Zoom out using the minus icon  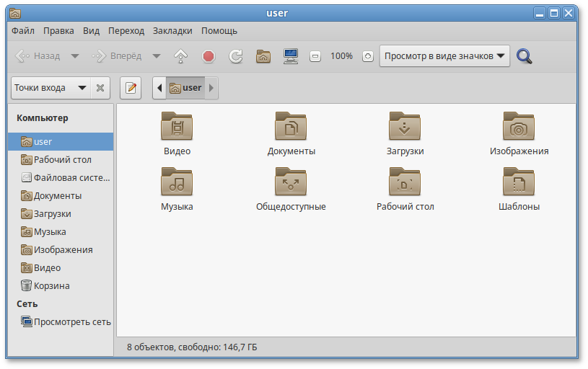coord(315,56)
